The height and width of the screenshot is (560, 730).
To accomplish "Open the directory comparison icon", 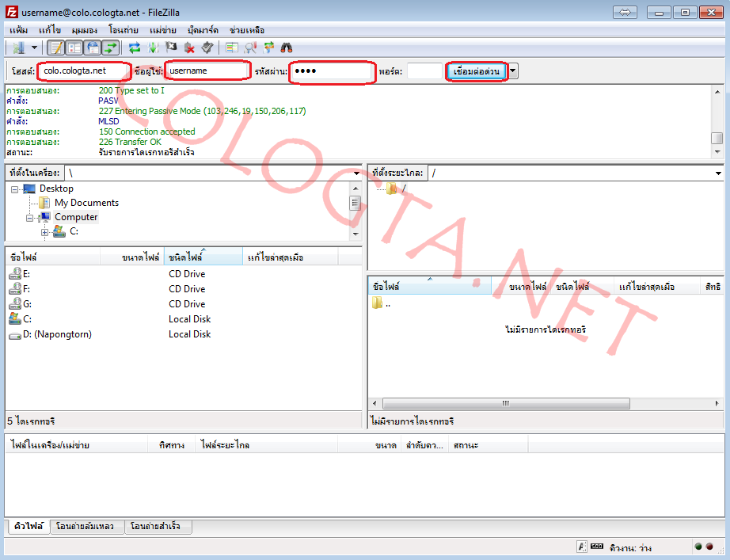I will click(251, 48).
